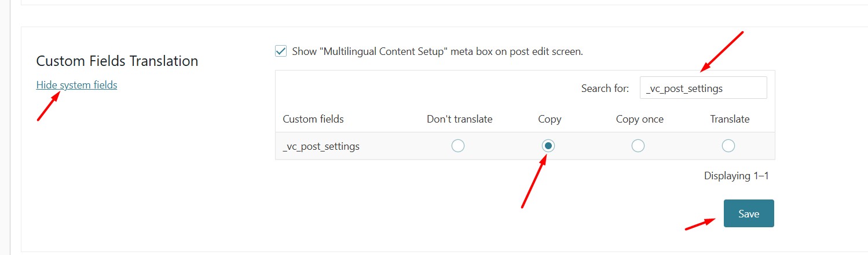The height and width of the screenshot is (255, 868).
Task: Toggle the "Multilingual Content Setup" meta box checkbox
Action: [281, 51]
